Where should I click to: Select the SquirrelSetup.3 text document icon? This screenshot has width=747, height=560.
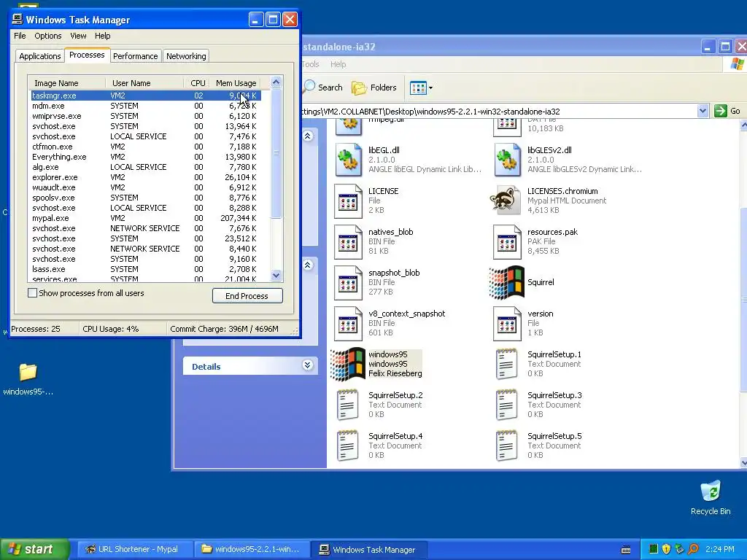506,405
